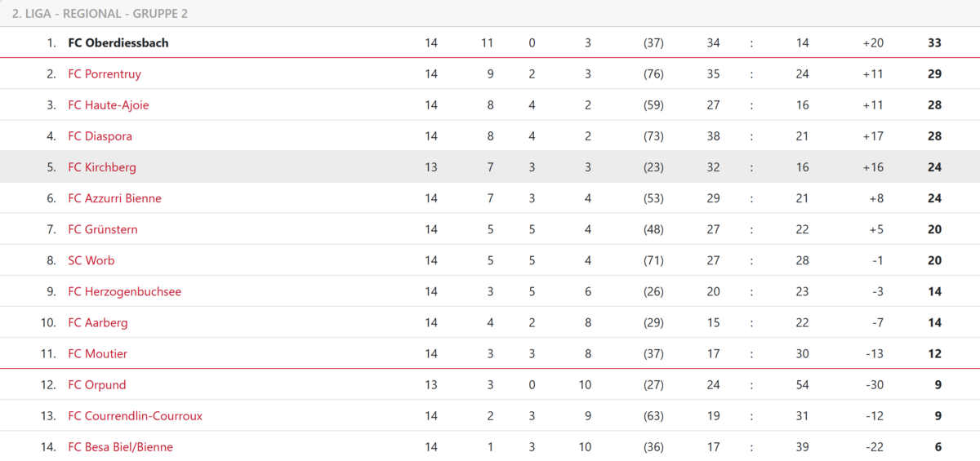Open the FC Orpund team page
This screenshot has width=980, height=461.
click(x=97, y=384)
